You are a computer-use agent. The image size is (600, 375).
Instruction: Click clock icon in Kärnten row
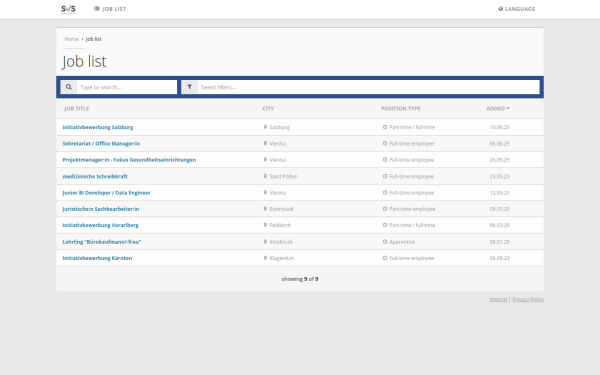click(x=385, y=258)
